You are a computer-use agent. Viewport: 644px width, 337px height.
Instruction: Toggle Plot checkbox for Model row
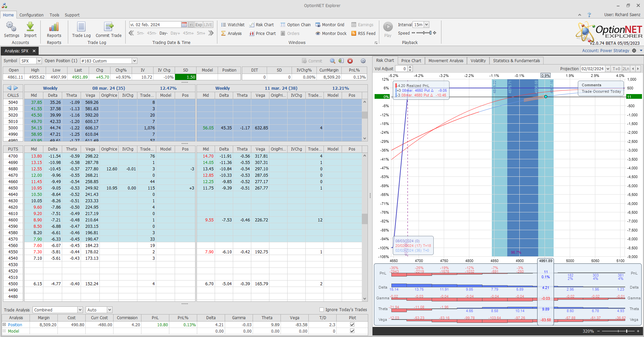coord(352,331)
